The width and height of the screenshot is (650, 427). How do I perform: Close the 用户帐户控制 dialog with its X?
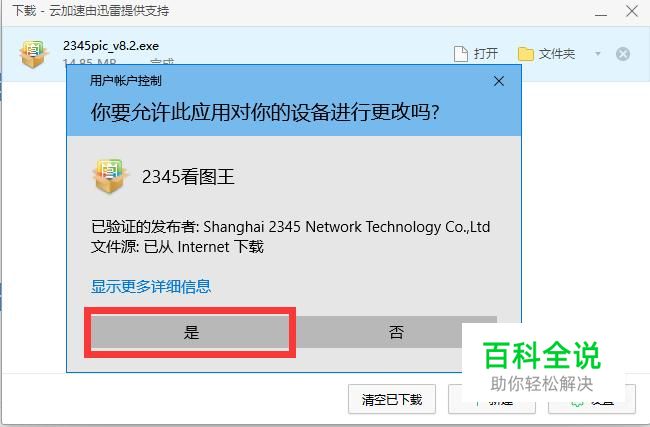point(499,81)
